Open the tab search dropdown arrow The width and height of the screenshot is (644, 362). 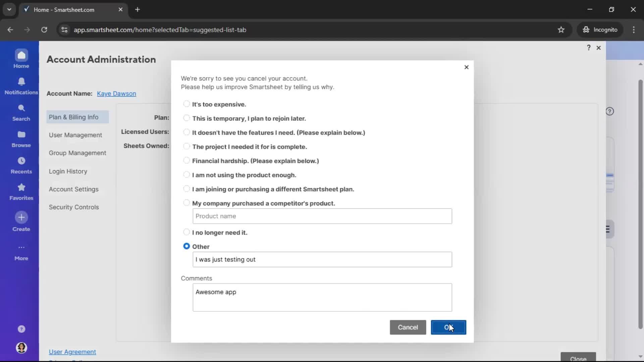[x=9, y=9]
